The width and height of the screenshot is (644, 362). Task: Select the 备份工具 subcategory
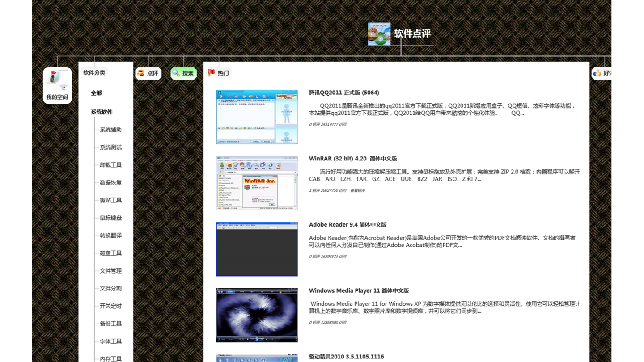pyautogui.click(x=110, y=324)
